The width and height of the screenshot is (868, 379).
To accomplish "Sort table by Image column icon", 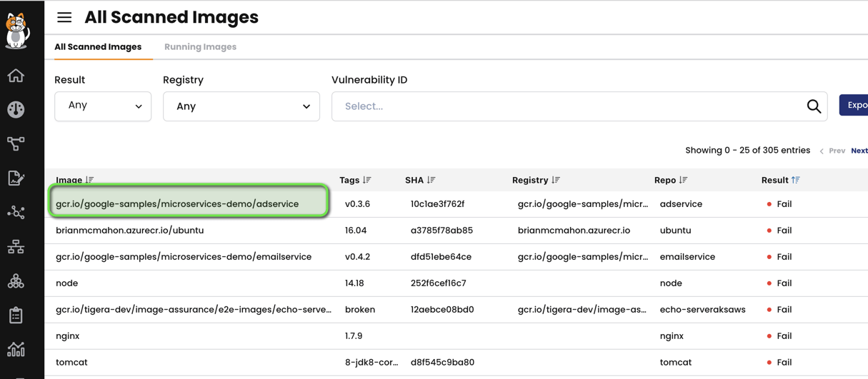I will 89,180.
